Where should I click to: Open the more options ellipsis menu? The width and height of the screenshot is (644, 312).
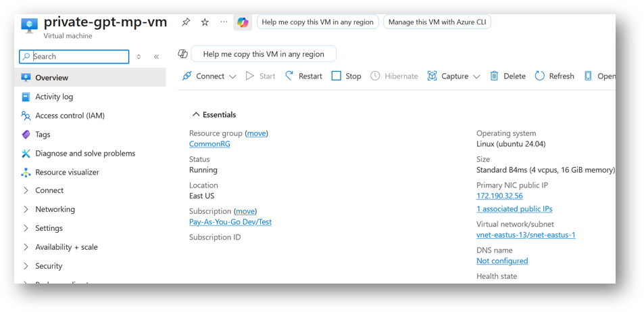[224, 22]
